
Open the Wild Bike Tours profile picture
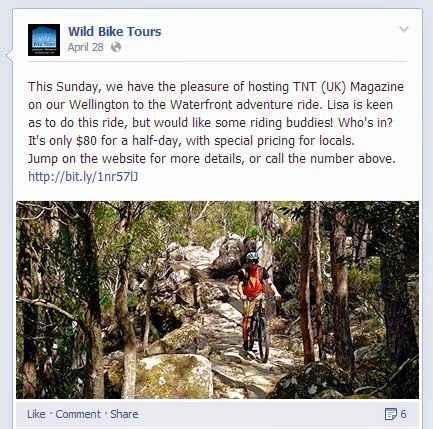[x=44, y=40]
